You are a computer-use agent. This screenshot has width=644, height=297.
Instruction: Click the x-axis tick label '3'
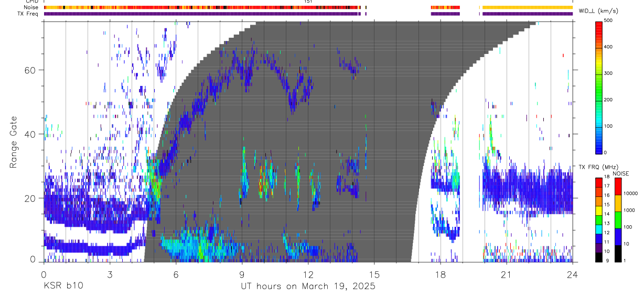click(110, 275)
